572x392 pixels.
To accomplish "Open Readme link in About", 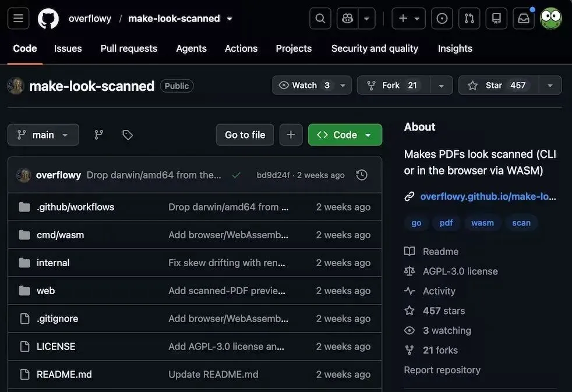I will point(440,252).
